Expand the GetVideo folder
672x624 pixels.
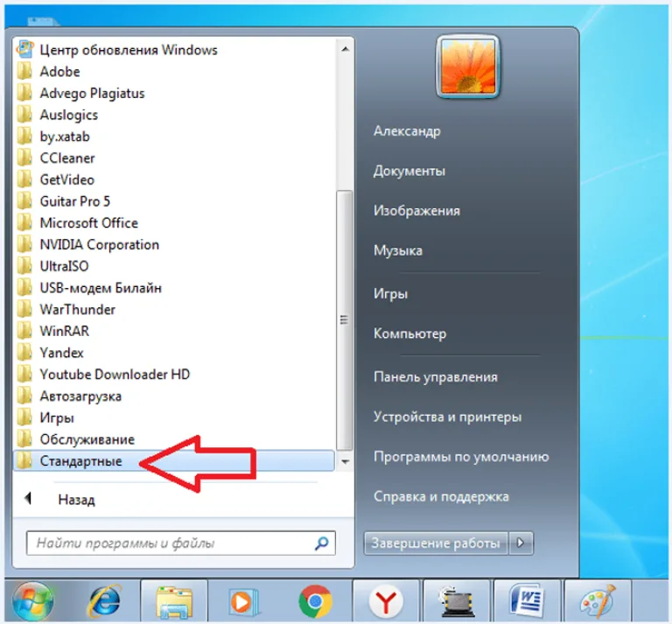click(66, 179)
